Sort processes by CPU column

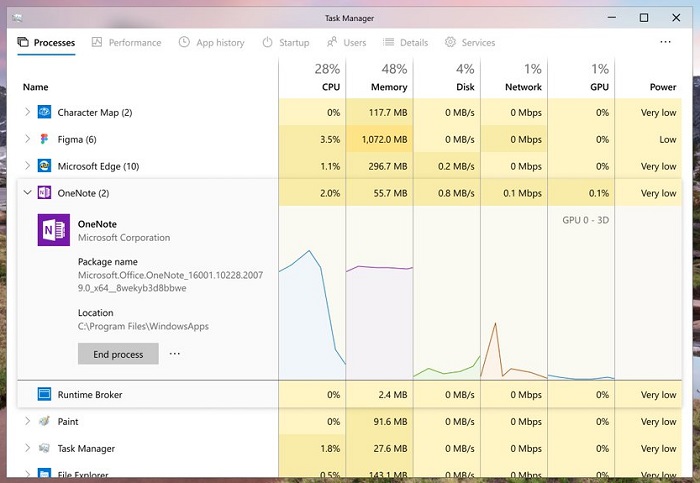tap(331, 87)
